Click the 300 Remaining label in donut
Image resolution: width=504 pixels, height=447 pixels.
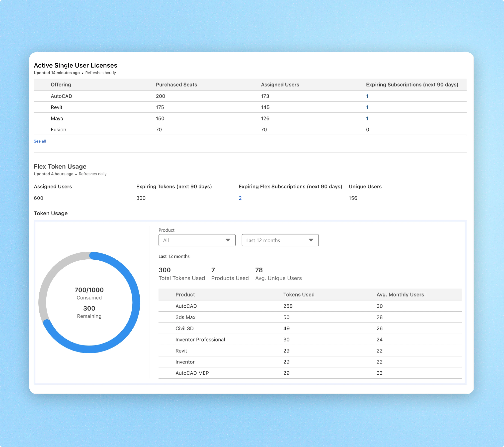tap(89, 312)
